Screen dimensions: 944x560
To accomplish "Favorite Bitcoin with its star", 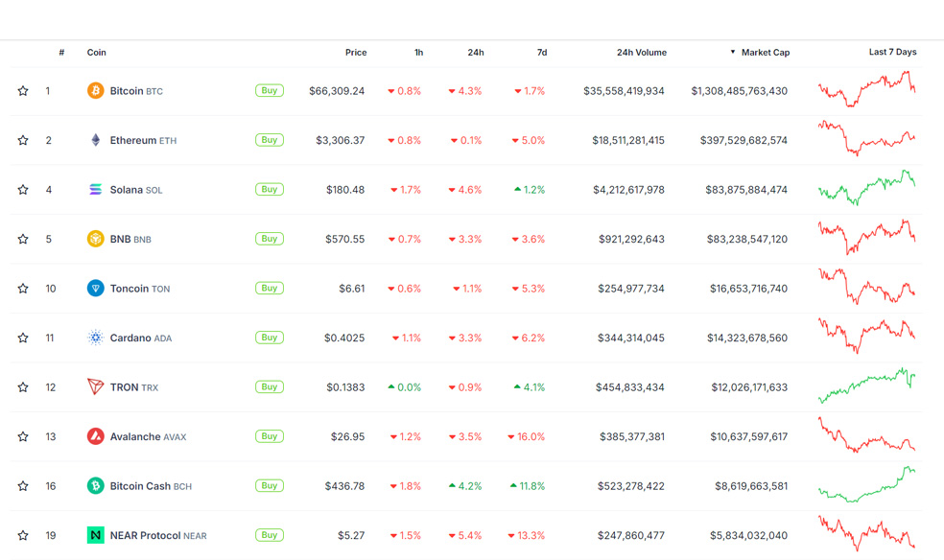I will pos(23,91).
